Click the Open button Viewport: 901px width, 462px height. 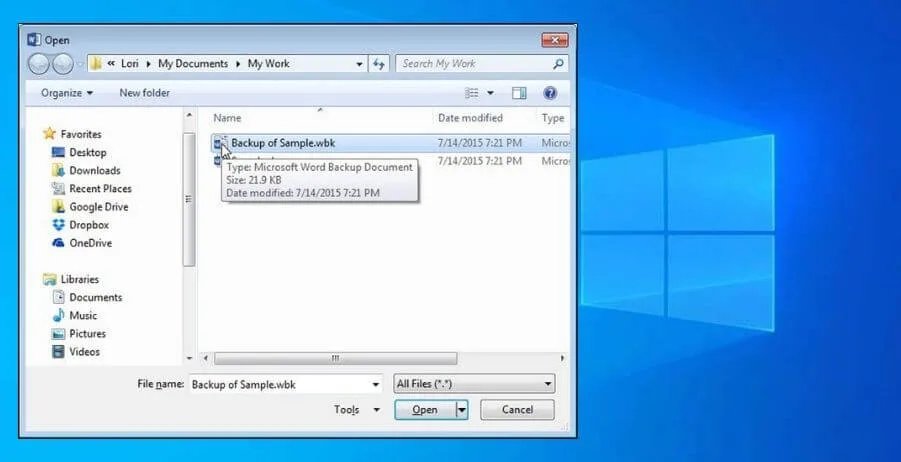point(425,410)
